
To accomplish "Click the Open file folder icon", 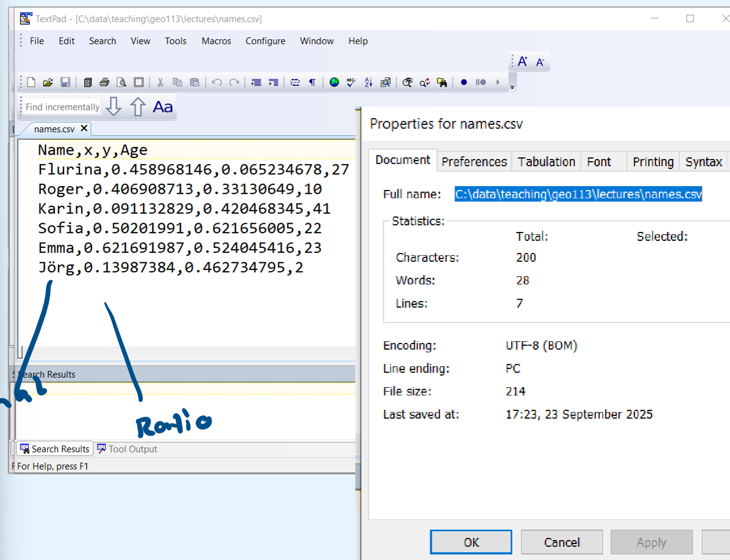I will tap(48, 82).
